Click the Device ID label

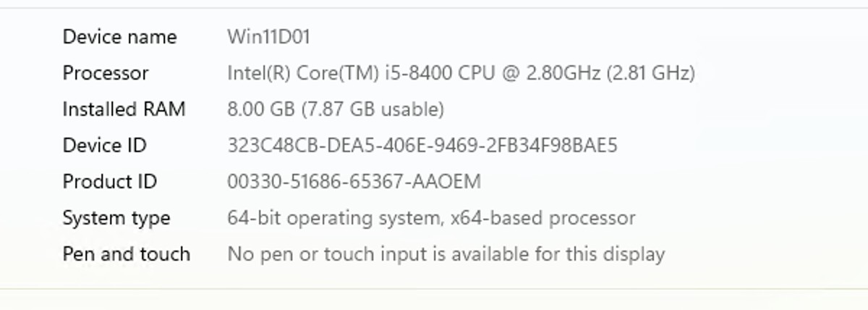point(104,146)
